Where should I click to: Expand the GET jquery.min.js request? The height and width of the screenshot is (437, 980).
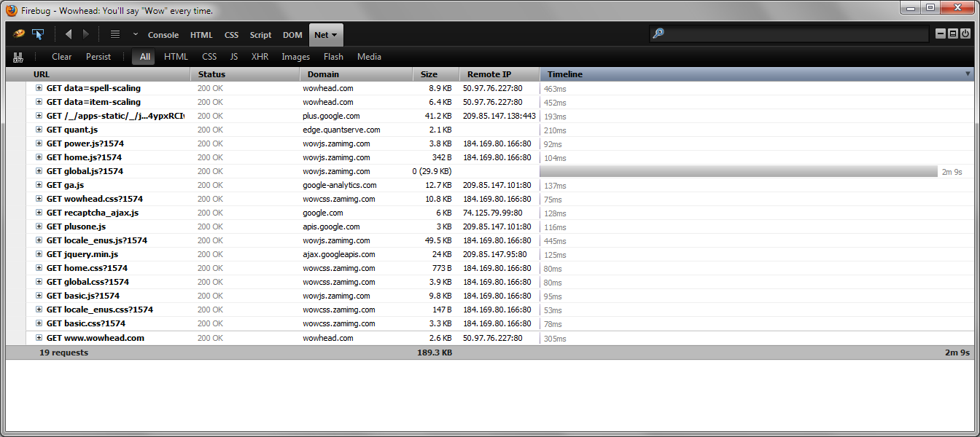[39, 254]
